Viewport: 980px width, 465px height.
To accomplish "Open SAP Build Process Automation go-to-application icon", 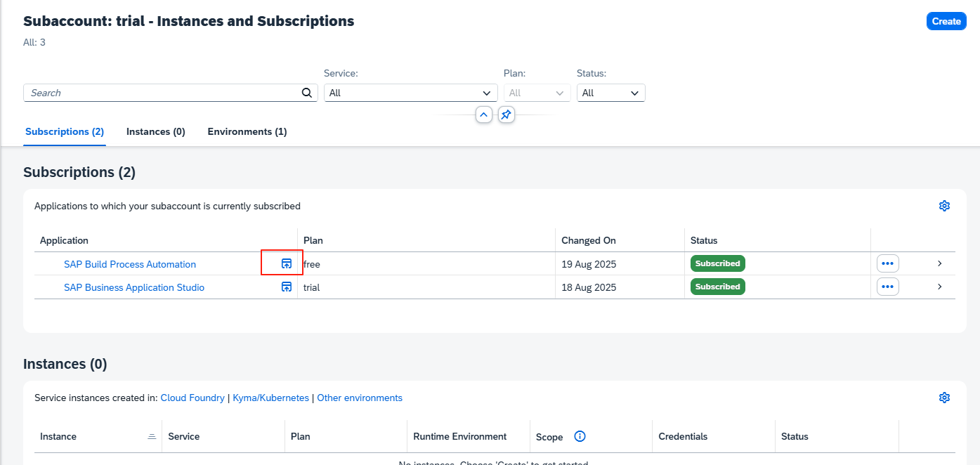I will (x=286, y=264).
